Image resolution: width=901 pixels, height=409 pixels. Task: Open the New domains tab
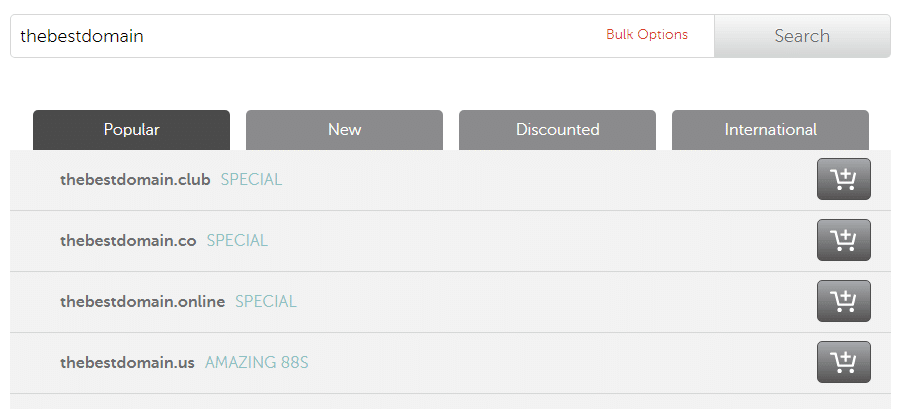click(344, 130)
